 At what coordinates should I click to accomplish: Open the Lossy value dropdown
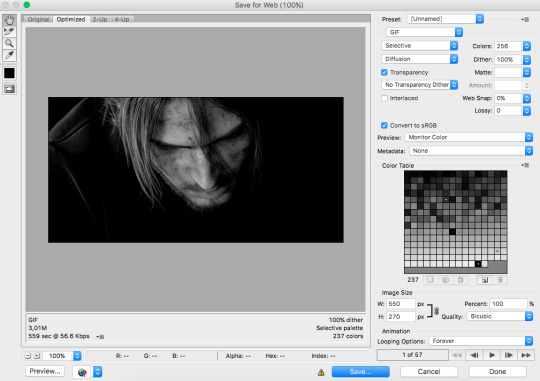tap(527, 111)
